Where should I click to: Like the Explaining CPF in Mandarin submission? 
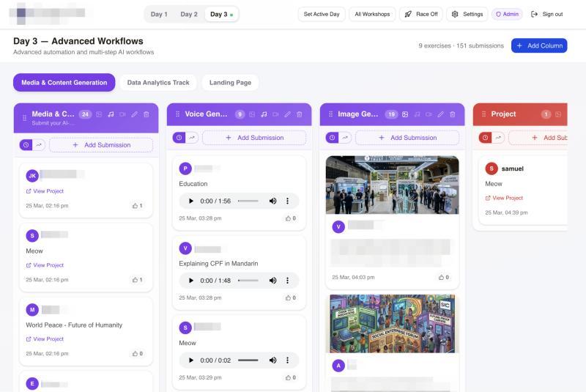coord(290,297)
